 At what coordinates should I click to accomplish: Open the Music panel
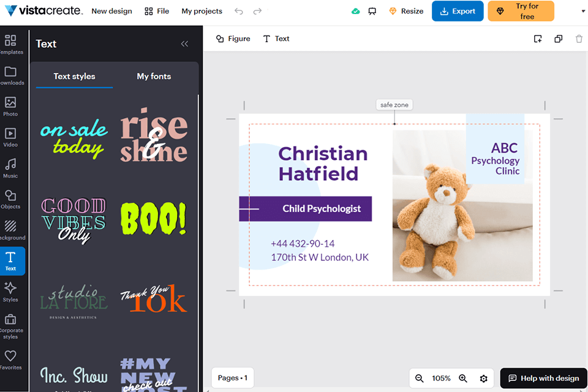coord(10,168)
